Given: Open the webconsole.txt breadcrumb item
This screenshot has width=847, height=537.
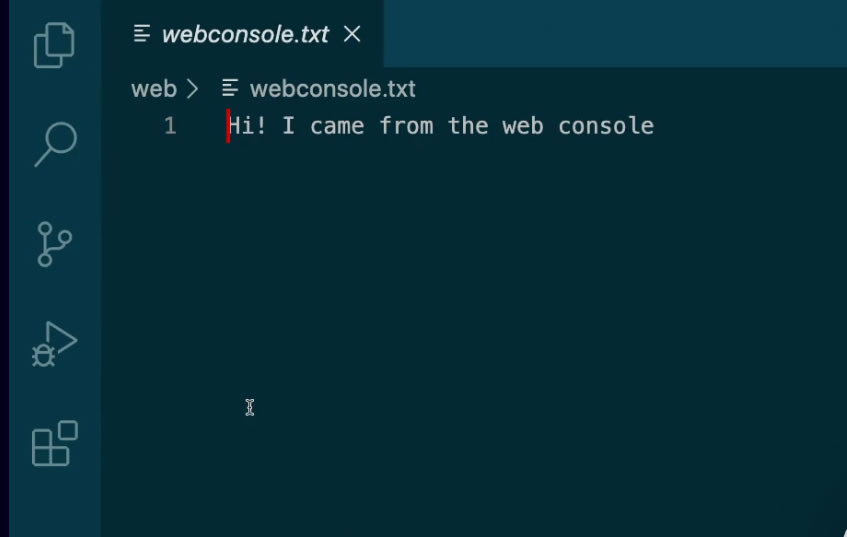Looking at the screenshot, I should click(x=332, y=89).
